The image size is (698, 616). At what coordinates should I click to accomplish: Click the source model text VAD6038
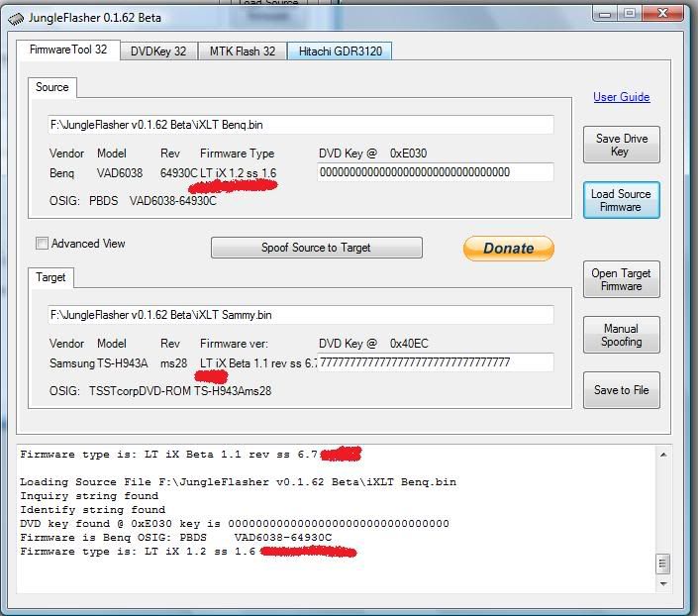pos(120,173)
